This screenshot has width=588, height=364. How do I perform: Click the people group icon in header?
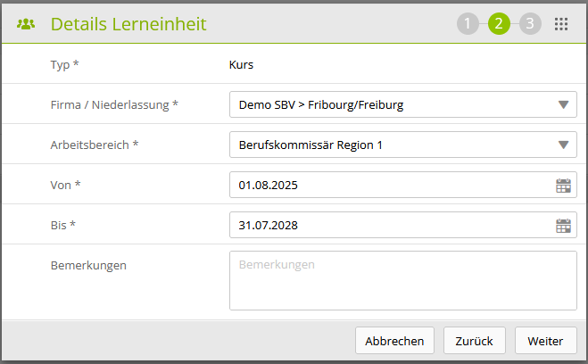(x=26, y=24)
